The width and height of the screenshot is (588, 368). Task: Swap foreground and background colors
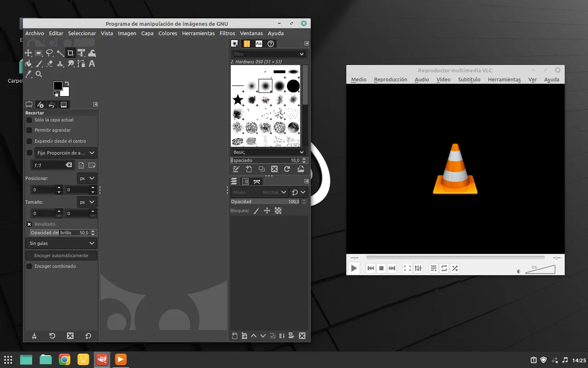pyautogui.click(x=67, y=83)
